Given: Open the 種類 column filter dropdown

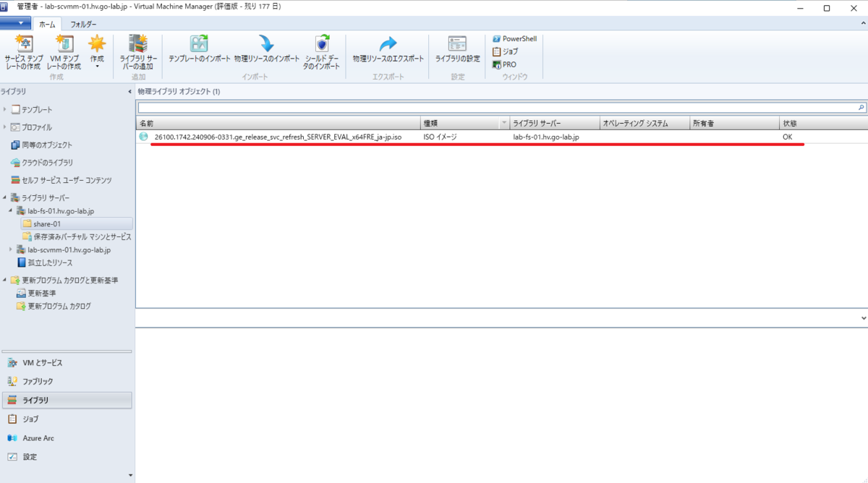Looking at the screenshot, I should 504,124.
